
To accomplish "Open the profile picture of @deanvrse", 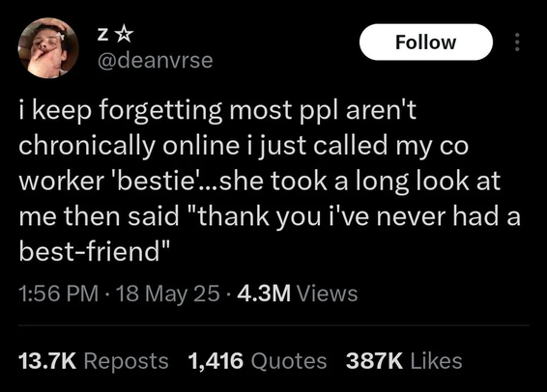I will pos(48,48).
